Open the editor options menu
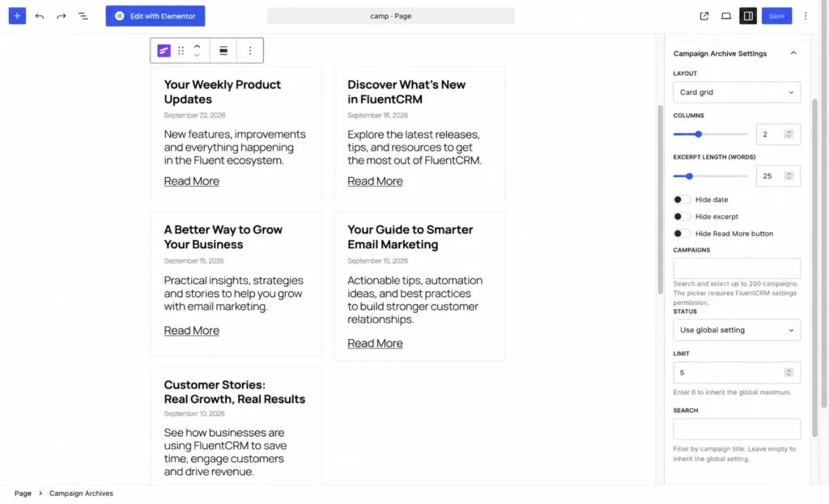Image resolution: width=829 pixels, height=504 pixels. coord(806,16)
